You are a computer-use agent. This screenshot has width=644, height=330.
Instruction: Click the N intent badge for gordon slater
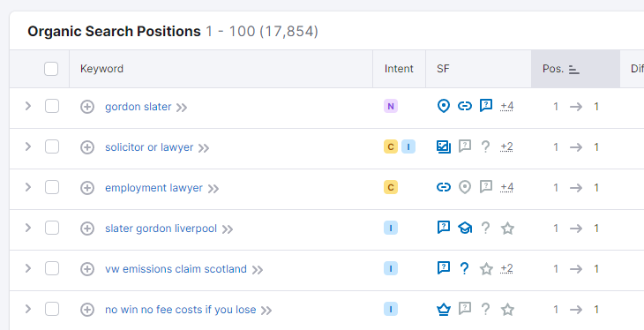tap(391, 107)
